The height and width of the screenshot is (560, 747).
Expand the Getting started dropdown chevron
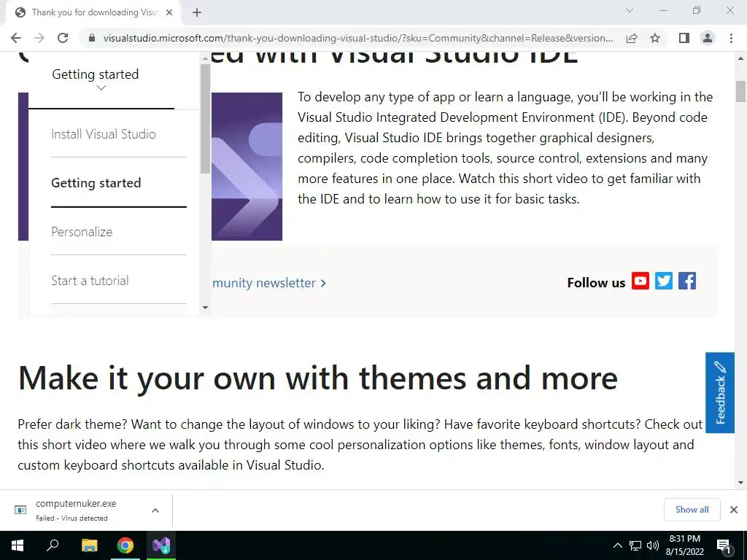click(x=101, y=87)
